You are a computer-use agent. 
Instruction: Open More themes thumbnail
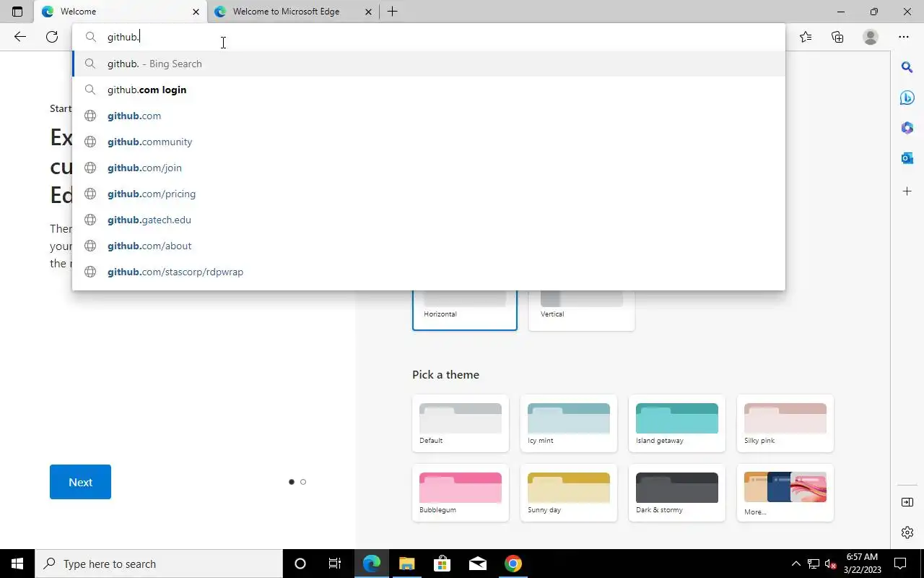(x=785, y=493)
